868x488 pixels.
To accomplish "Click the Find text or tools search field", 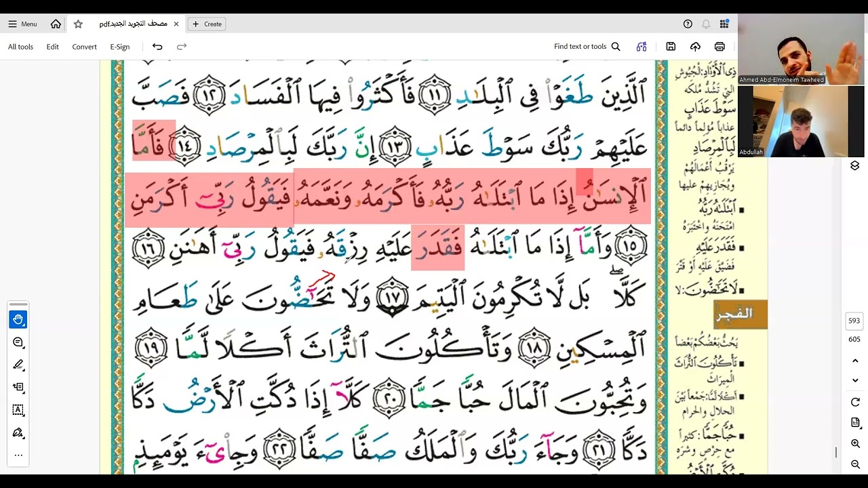I will click(x=587, y=47).
